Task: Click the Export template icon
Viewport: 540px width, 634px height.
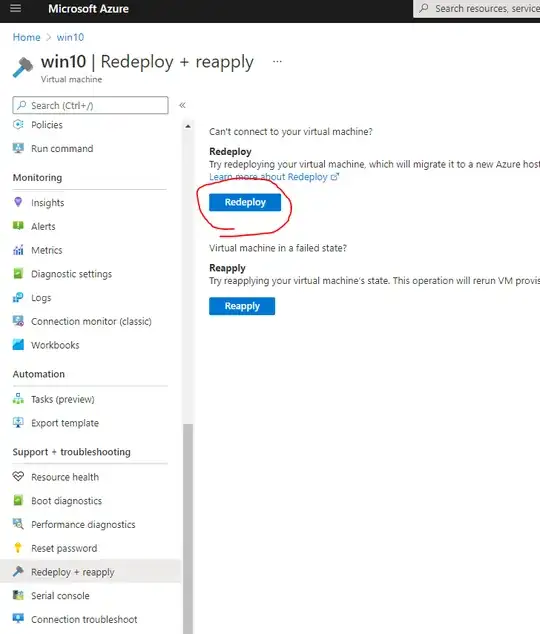Action: 18,423
